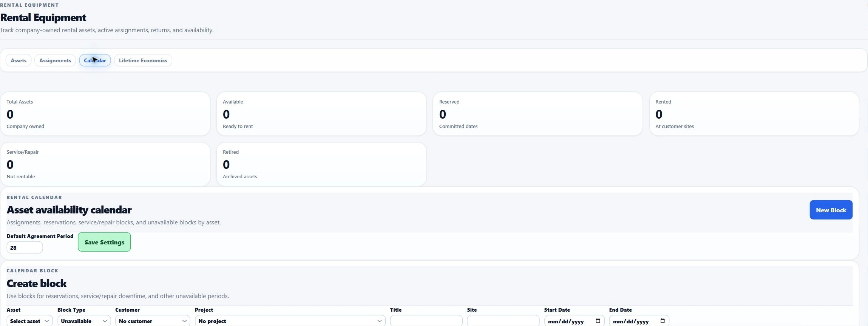868x326 pixels.
Task: Click into the Title input field
Action: pyautogui.click(x=426, y=321)
